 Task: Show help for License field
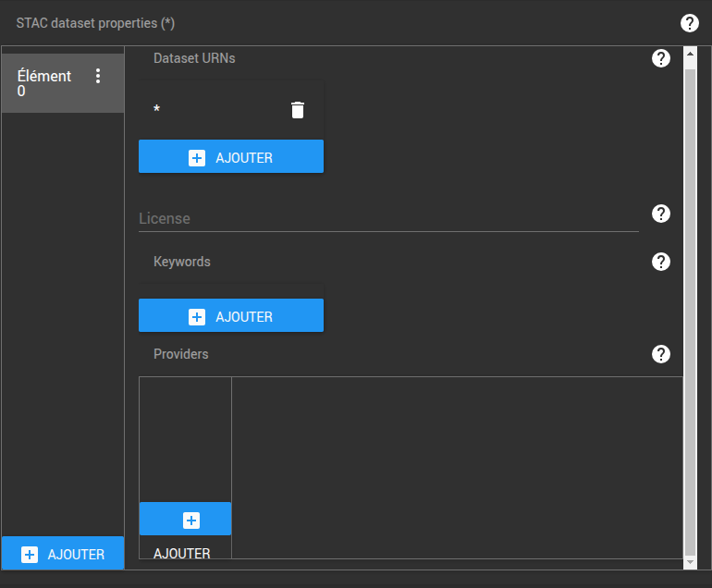(x=661, y=214)
